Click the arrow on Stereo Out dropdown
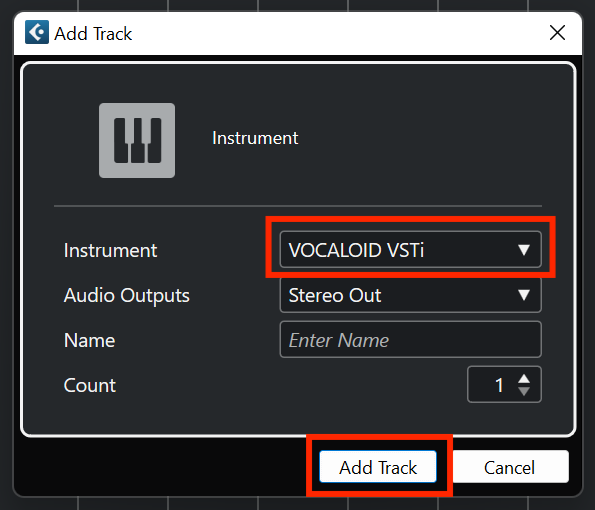This screenshot has width=595, height=510. click(x=524, y=295)
